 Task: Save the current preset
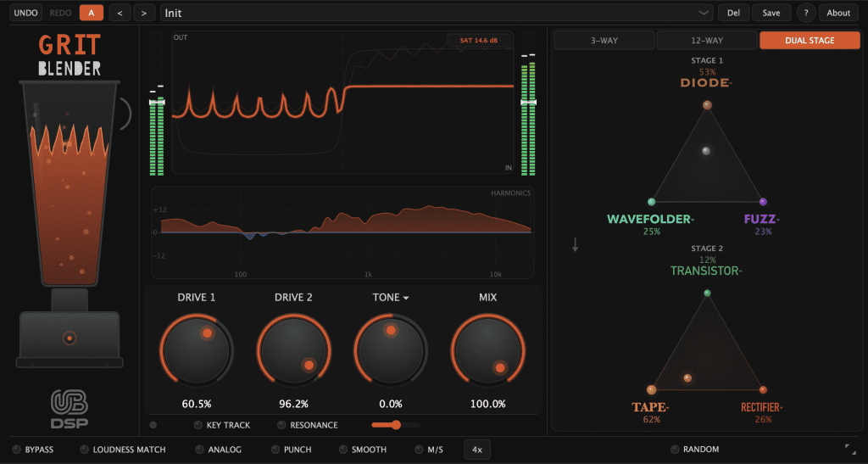pos(771,13)
